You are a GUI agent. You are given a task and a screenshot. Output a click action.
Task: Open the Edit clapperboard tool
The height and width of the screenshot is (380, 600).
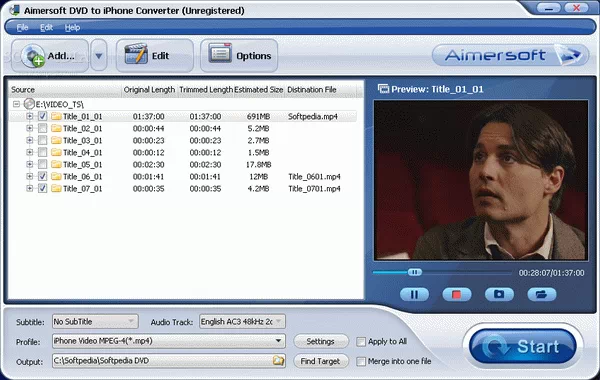155,56
